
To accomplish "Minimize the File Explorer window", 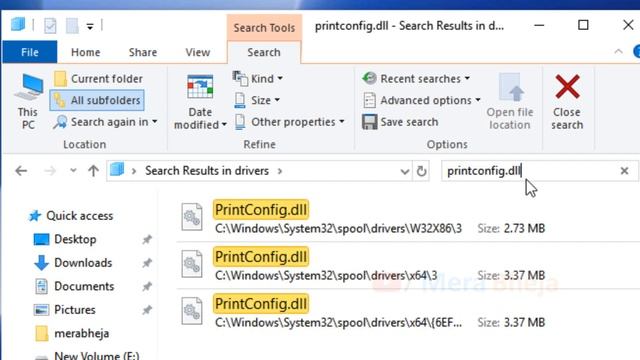I will pos(539,25).
